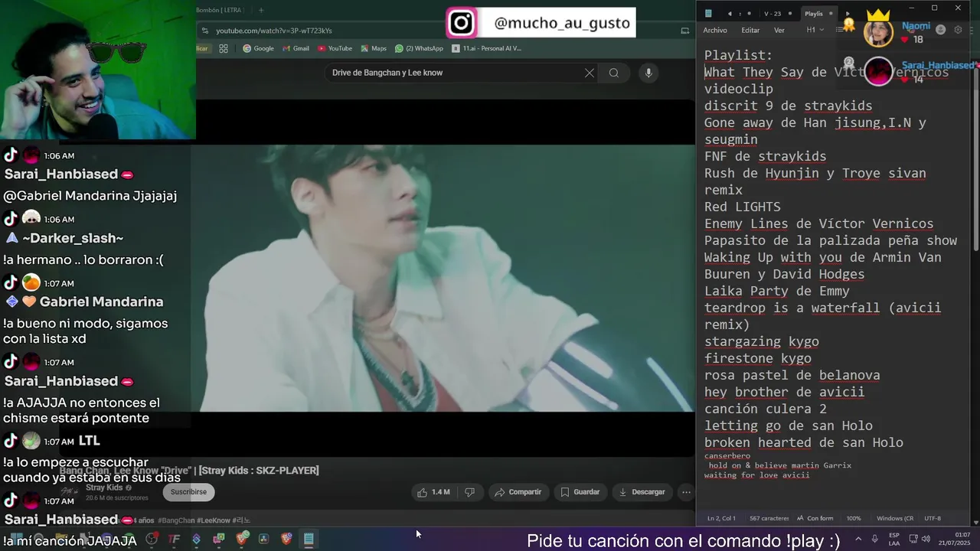980x551 pixels.
Task: Click 'Ln 2, Col 1' status bar entry
Action: pyautogui.click(x=721, y=518)
